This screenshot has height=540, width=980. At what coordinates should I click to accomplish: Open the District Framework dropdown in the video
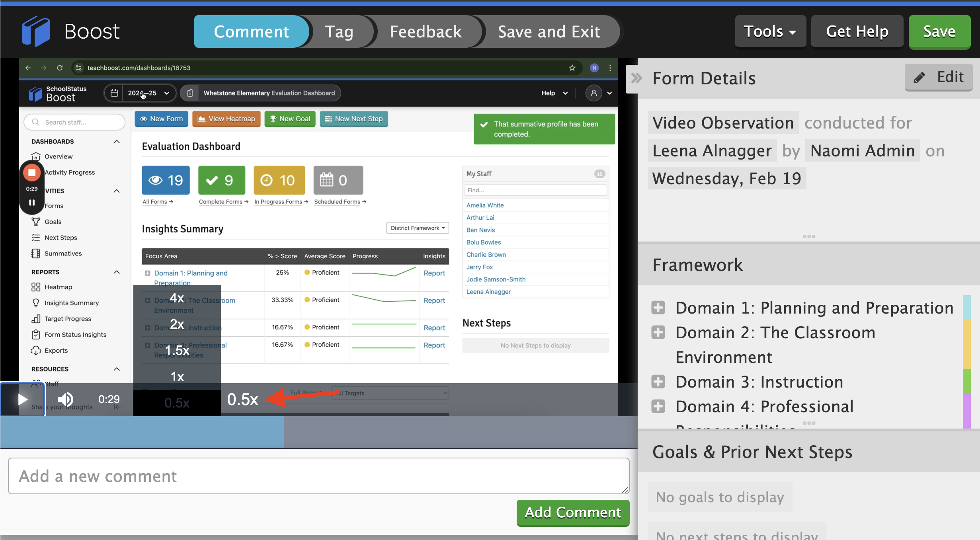[418, 228]
